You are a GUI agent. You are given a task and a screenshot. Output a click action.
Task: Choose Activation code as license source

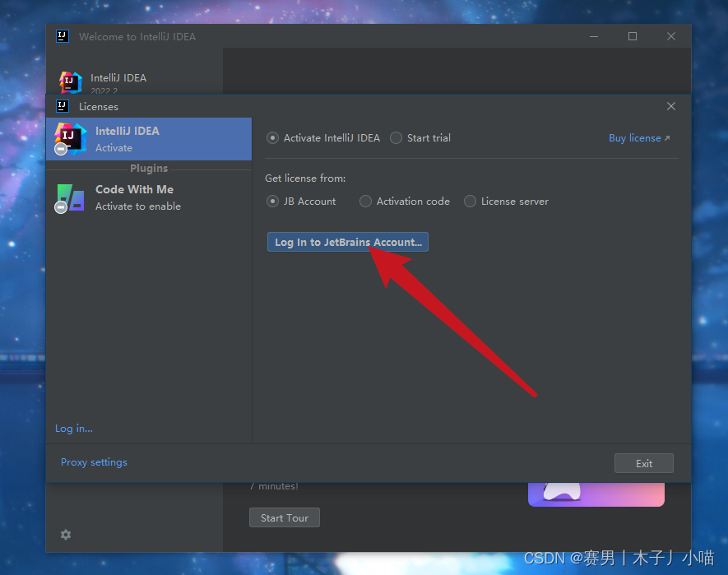pyautogui.click(x=365, y=201)
